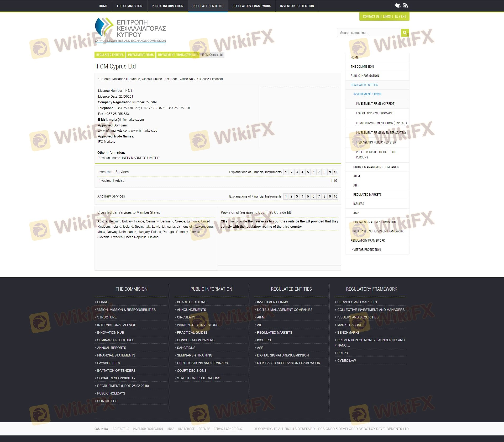This screenshot has height=442, width=504.
Task: Expand Investment Firms in sidebar
Action: click(367, 94)
